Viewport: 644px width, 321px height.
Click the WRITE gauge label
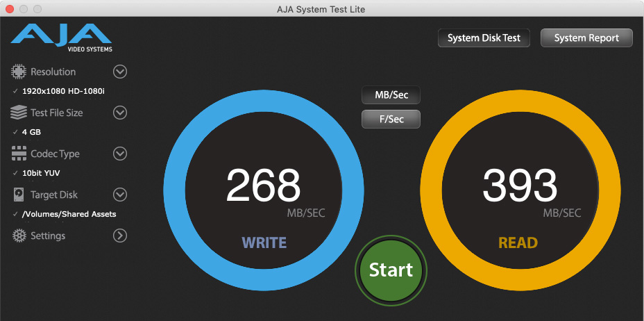pos(264,242)
